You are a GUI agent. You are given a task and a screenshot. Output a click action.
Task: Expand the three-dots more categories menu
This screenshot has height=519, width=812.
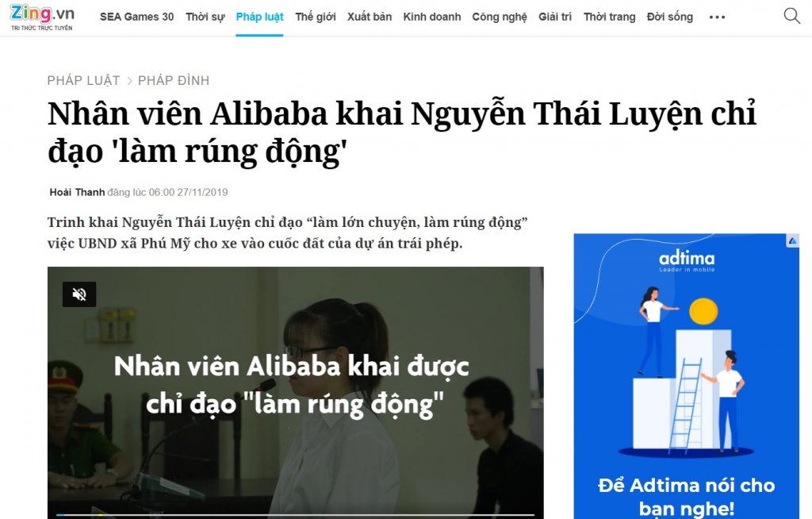click(717, 17)
